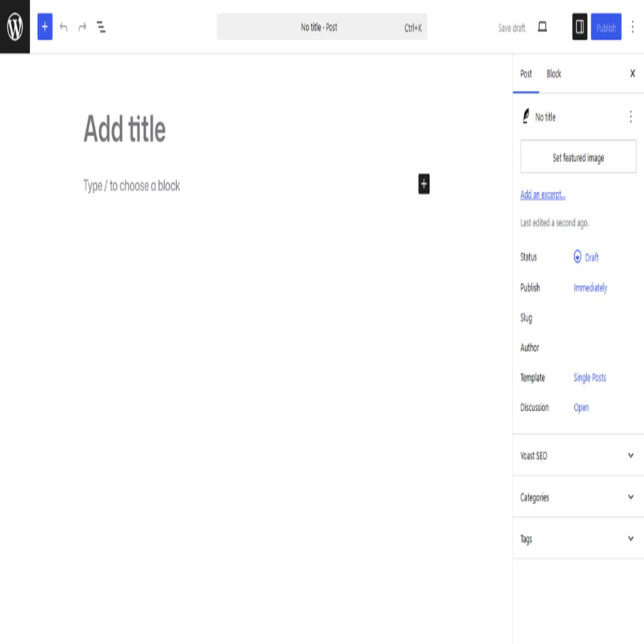Click the Slug label
The height and width of the screenshot is (644, 644).
[x=526, y=318]
